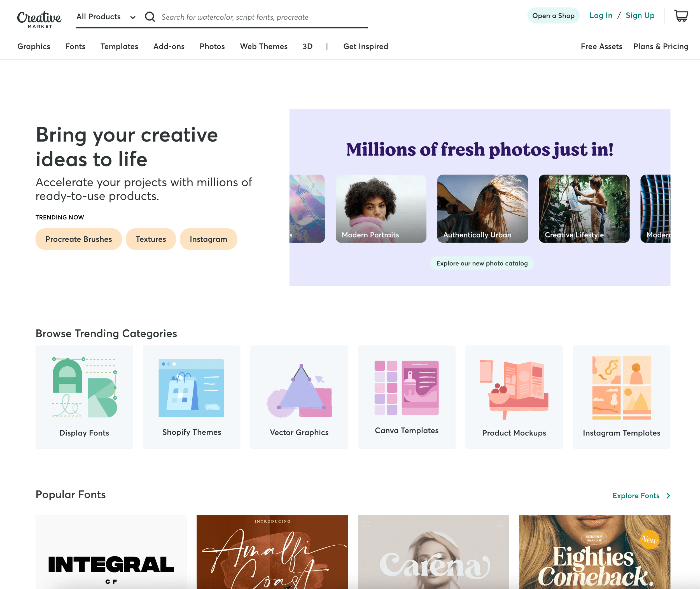Open the Fonts menu item
700x589 pixels.
pos(75,46)
